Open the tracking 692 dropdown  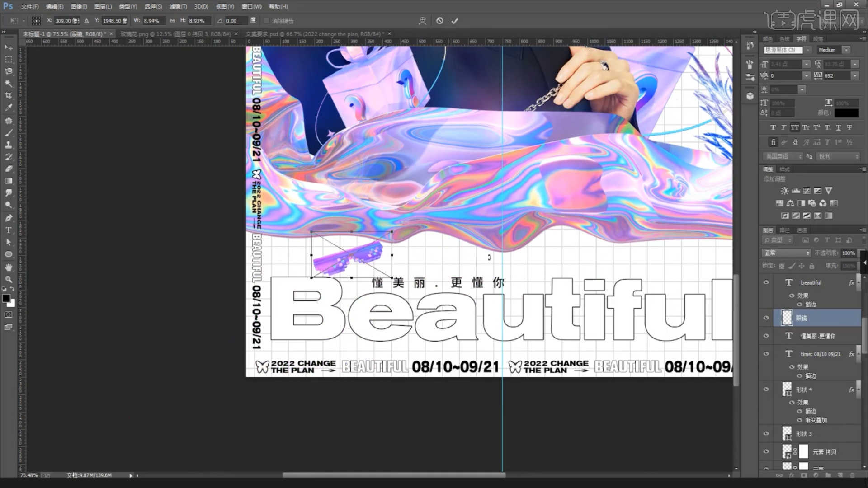(854, 75)
